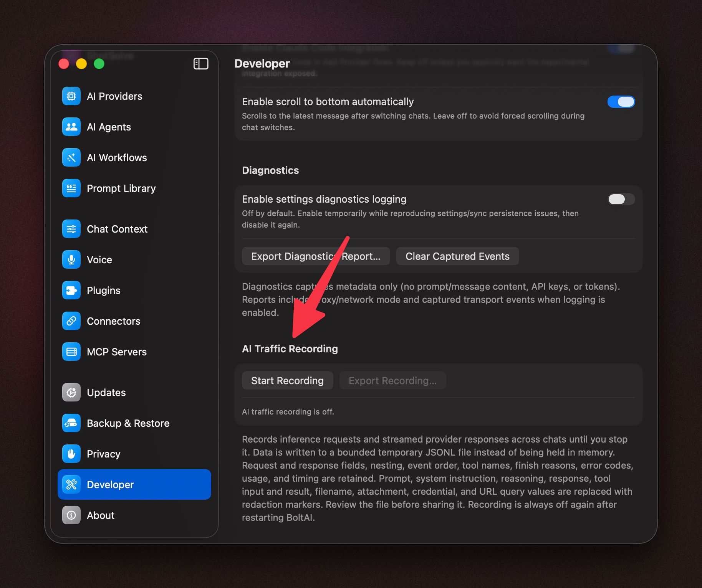Click 'Enable settings diagnostics logging' label
This screenshot has width=702, height=588.
pos(324,199)
